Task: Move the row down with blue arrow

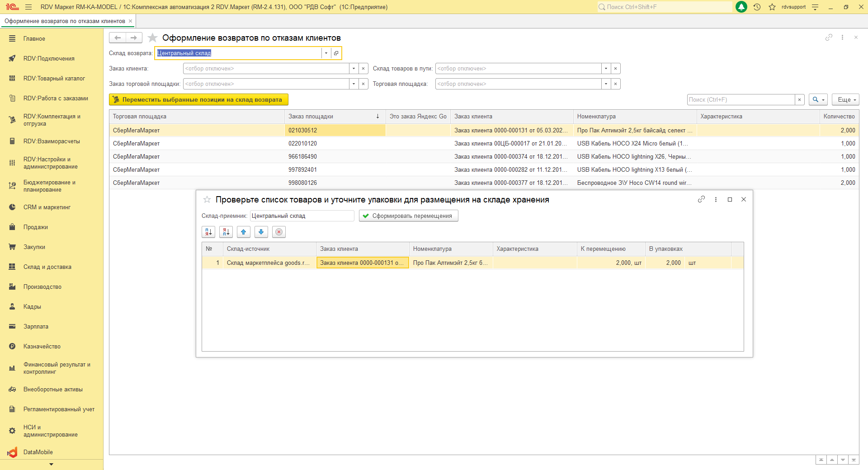Action: [261, 232]
